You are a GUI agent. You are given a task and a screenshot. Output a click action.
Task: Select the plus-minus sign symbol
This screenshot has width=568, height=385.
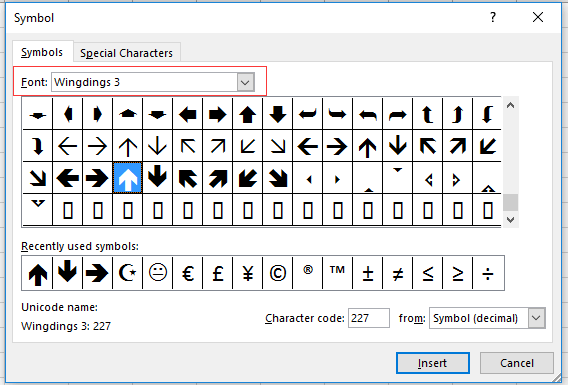[x=368, y=273]
